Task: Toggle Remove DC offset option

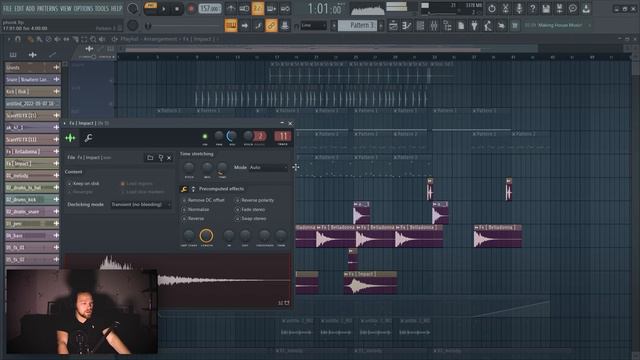Action: pyautogui.click(x=204, y=200)
